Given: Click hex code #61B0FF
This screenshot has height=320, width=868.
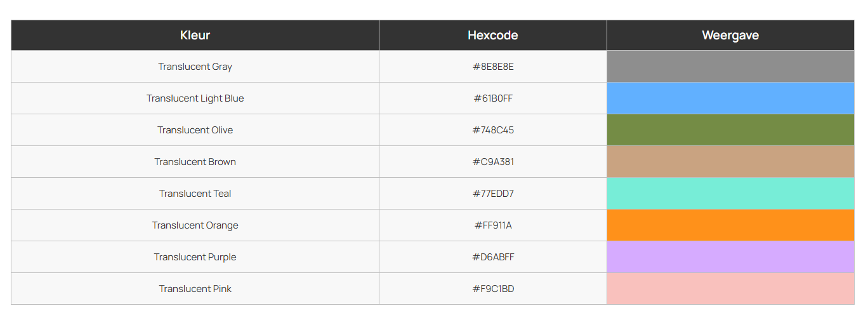Looking at the screenshot, I should pos(493,98).
